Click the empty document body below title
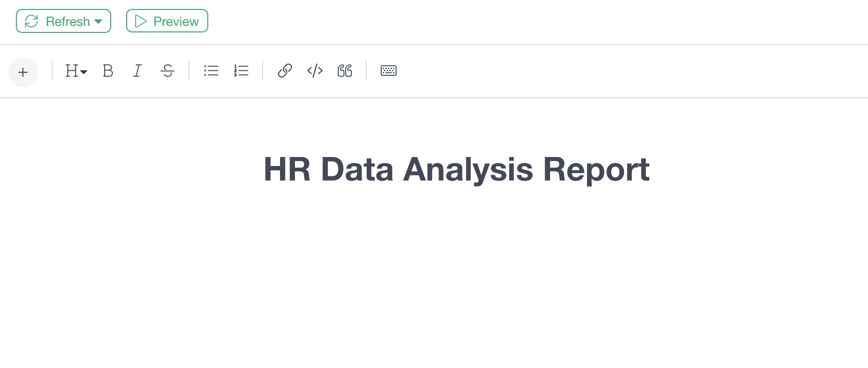The image size is (868, 368). [434, 279]
